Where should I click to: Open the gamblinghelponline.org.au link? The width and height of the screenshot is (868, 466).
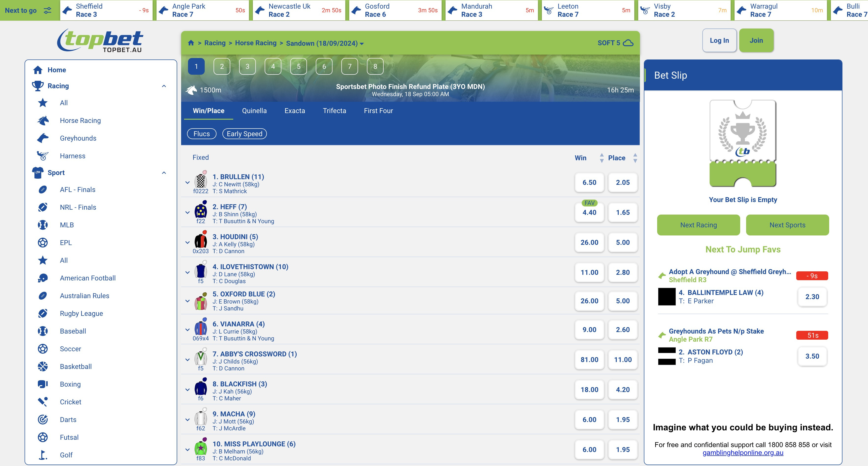click(x=743, y=452)
